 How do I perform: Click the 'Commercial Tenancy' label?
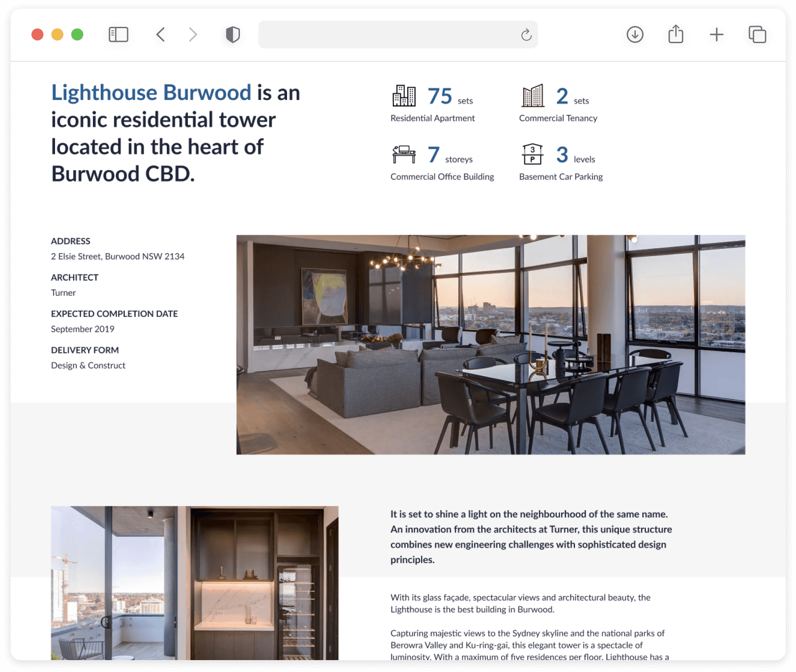pos(558,118)
